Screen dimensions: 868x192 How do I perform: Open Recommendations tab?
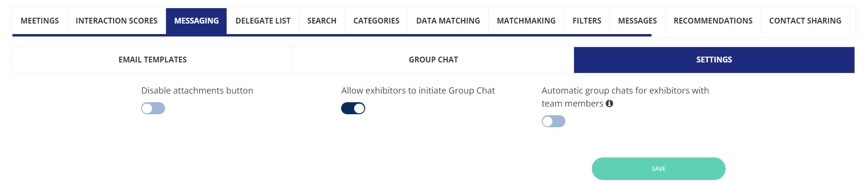(x=713, y=21)
